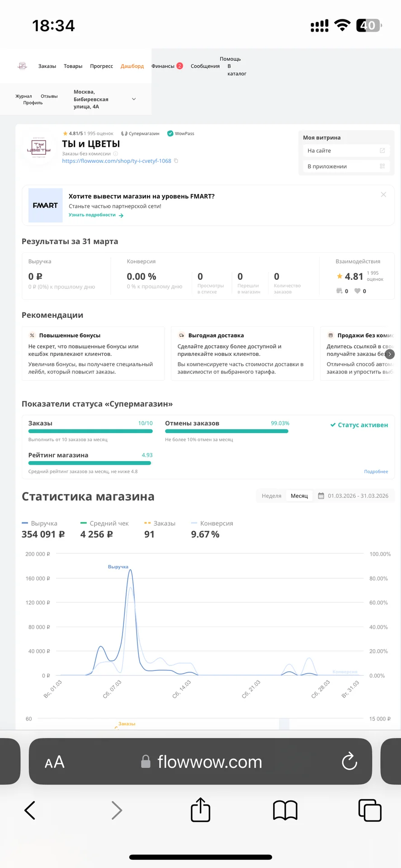
Task: Click Узнать подробности link
Action: coord(92,215)
